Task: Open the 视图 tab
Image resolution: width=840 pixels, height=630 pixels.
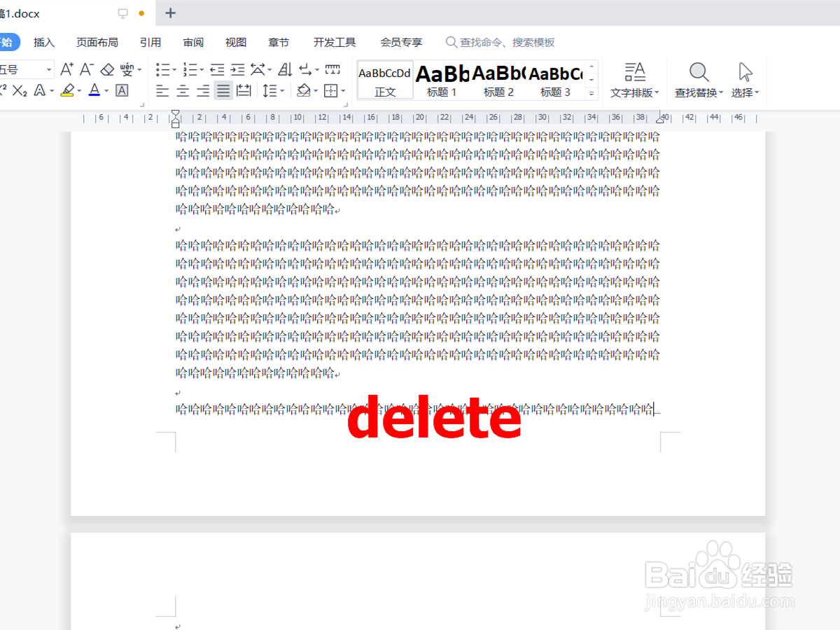Action: tap(236, 43)
